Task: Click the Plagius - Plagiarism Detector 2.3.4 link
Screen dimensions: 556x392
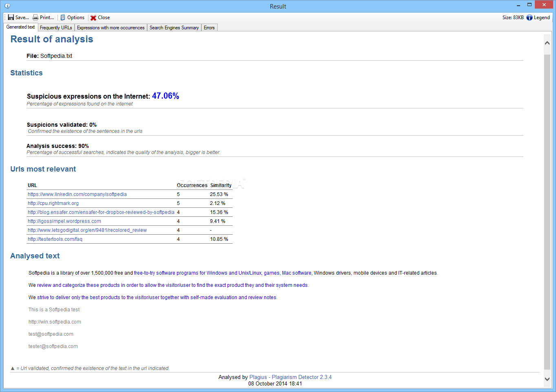Action: [x=290, y=377]
